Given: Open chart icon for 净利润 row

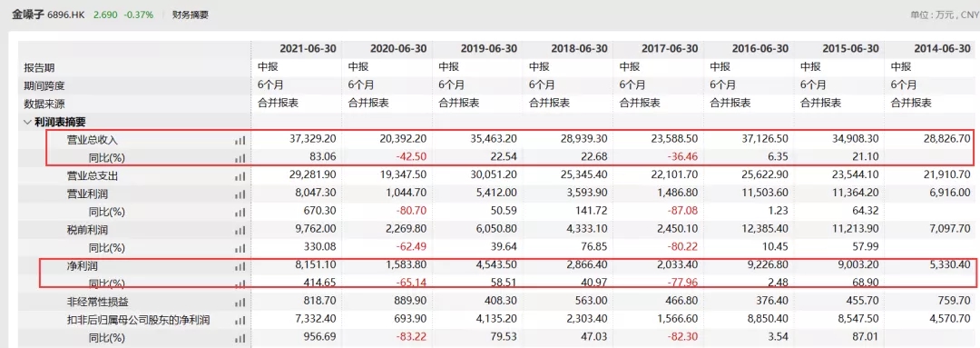Looking at the screenshot, I should (240, 266).
